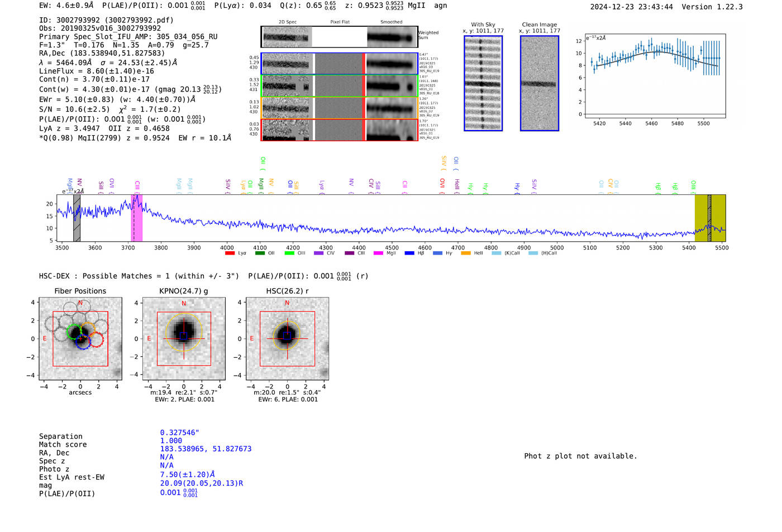This screenshot has height=532, width=782.
Task: Click the Match score value 1.000
Action: (x=171, y=441)
